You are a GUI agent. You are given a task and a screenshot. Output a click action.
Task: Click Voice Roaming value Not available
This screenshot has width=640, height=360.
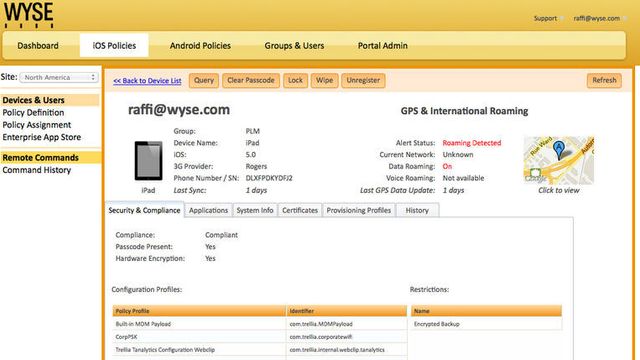(x=463, y=178)
